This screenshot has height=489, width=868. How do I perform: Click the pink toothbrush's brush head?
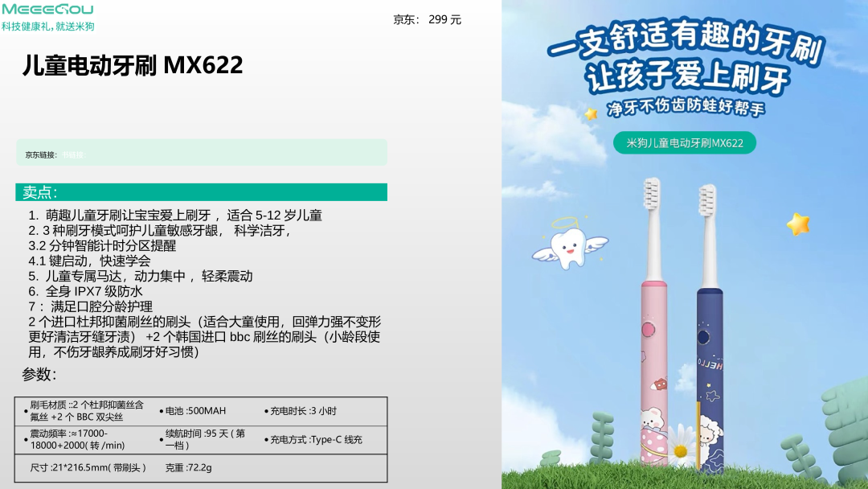(652, 195)
